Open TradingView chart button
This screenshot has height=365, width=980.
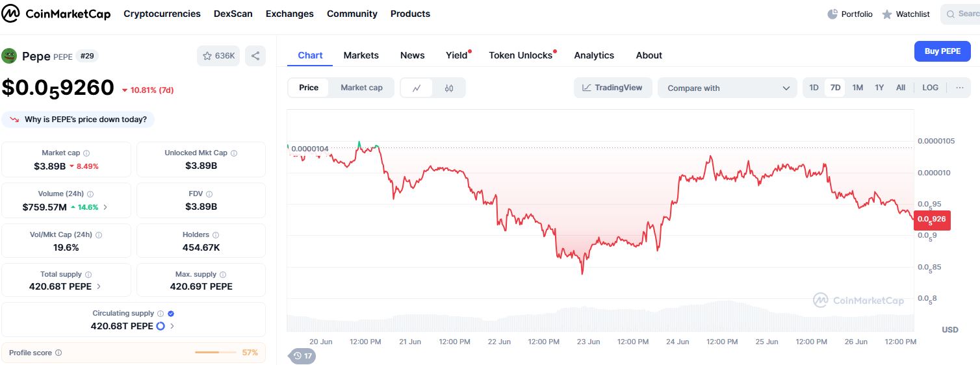pos(612,88)
